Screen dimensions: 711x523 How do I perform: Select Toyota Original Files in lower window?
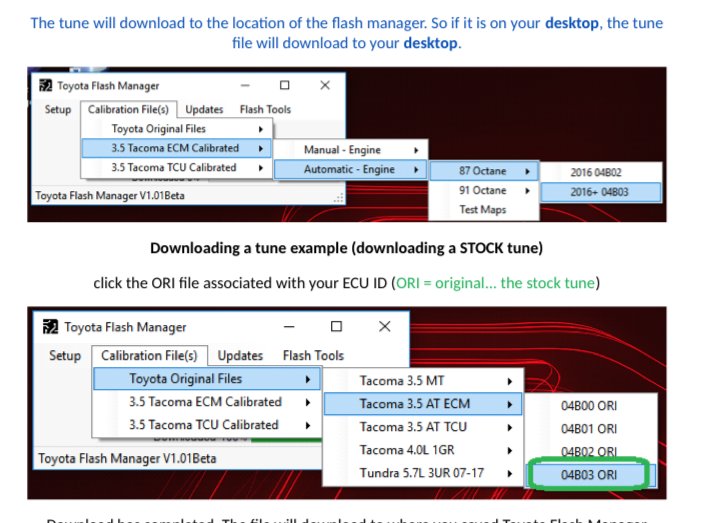207,379
